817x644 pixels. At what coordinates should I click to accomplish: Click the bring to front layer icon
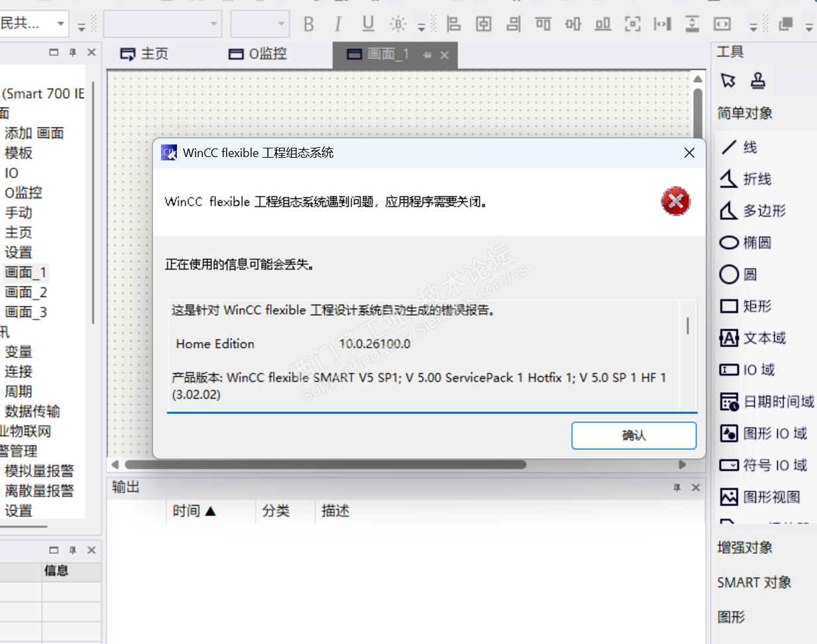click(x=786, y=25)
